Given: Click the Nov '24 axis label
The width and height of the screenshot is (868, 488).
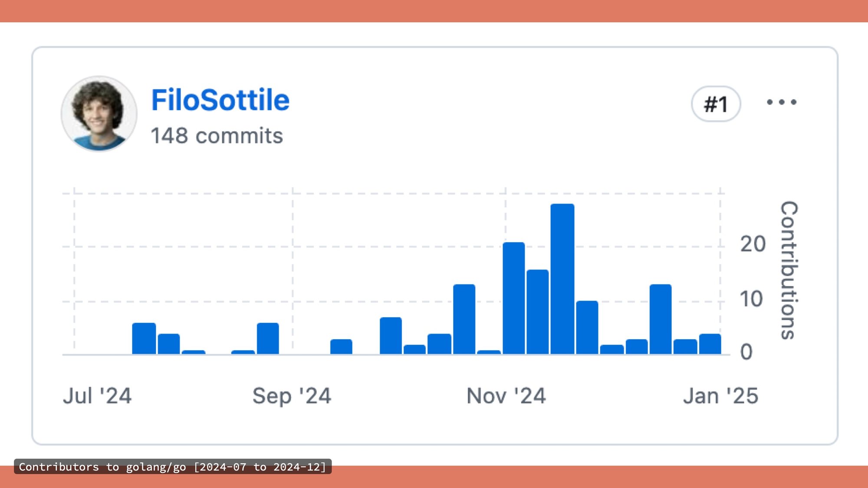Looking at the screenshot, I should [x=506, y=396].
